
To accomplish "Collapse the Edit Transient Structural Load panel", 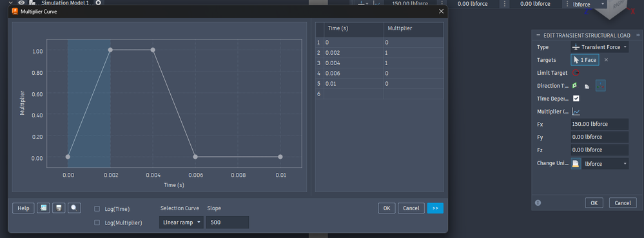I will pyautogui.click(x=538, y=35).
